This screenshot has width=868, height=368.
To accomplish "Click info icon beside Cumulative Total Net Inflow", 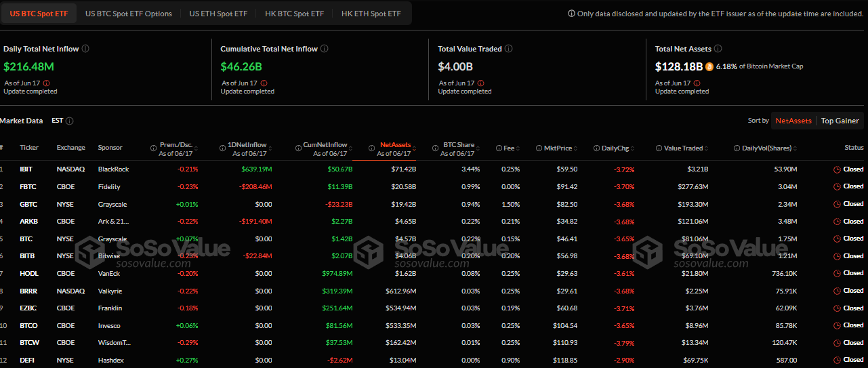I will point(325,49).
